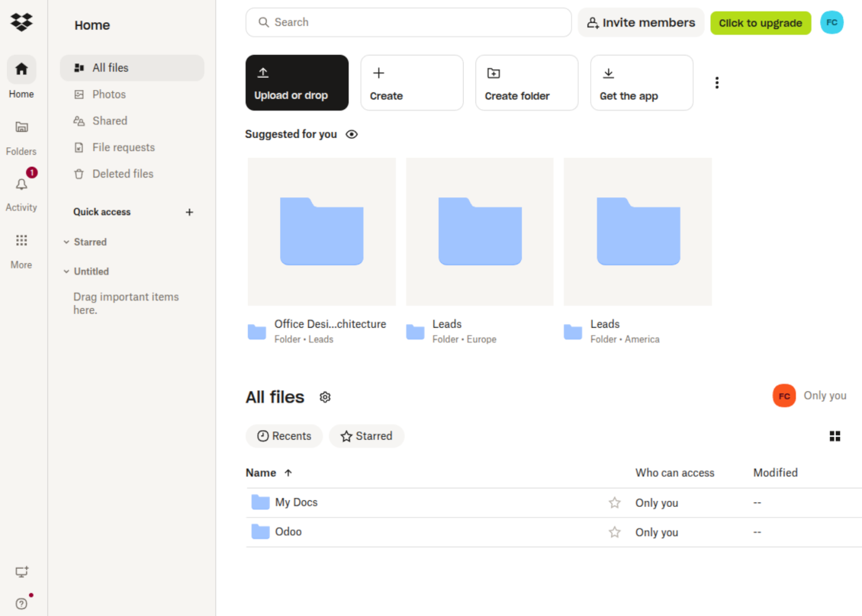Click the help question mark icon
This screenshot has height=616, width=862.
[21, 603]
